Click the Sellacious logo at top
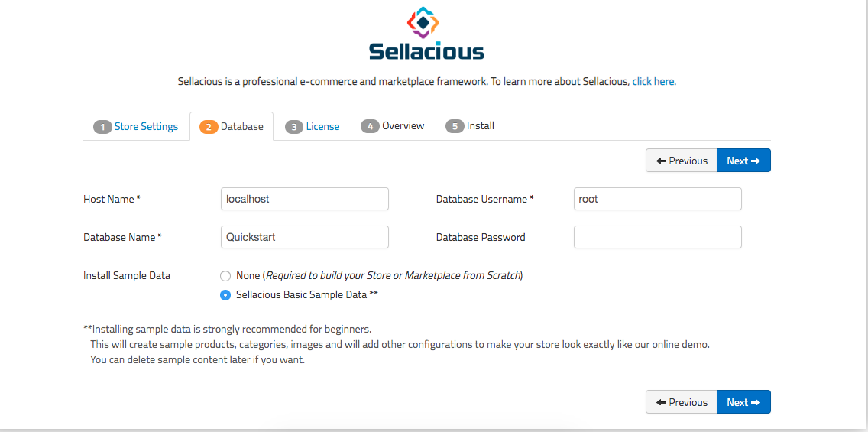 point(426,33)
